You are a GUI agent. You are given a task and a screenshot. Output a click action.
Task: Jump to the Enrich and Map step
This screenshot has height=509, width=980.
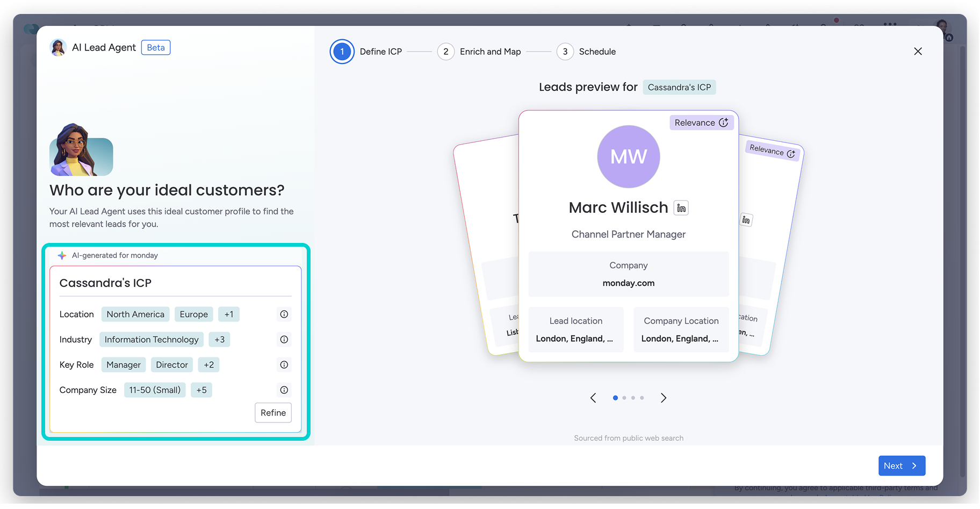(479, 52)
